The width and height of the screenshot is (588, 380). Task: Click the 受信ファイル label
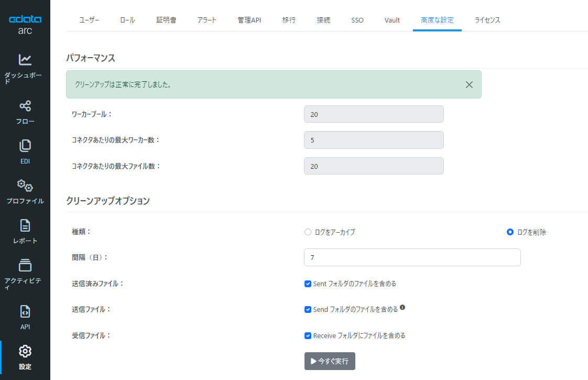pos(91,335)
